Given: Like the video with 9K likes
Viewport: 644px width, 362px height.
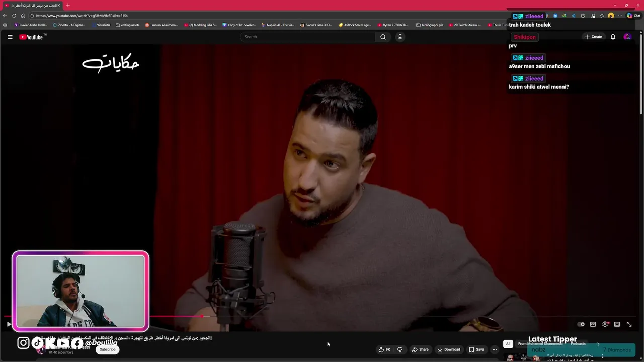Looking at the screenshot, I should [x=384, y=349].
